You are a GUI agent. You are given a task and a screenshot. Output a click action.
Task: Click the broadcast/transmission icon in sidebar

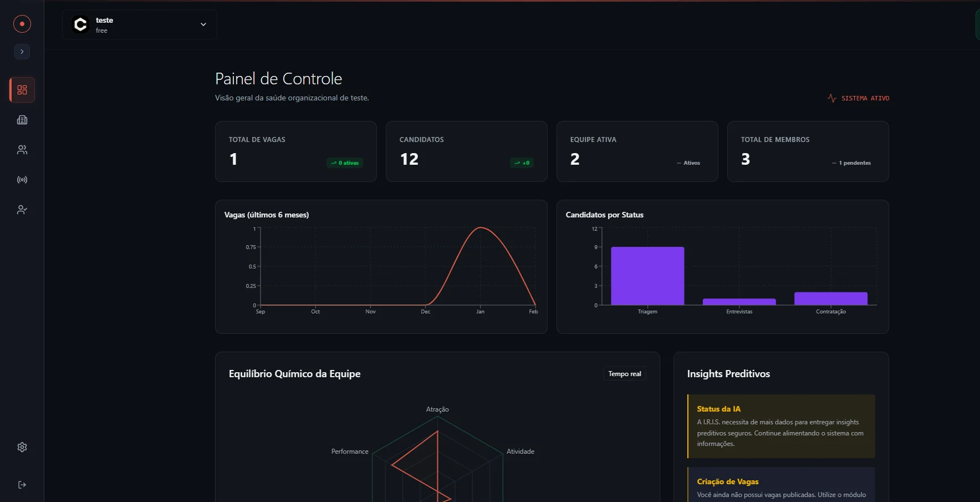22,179
